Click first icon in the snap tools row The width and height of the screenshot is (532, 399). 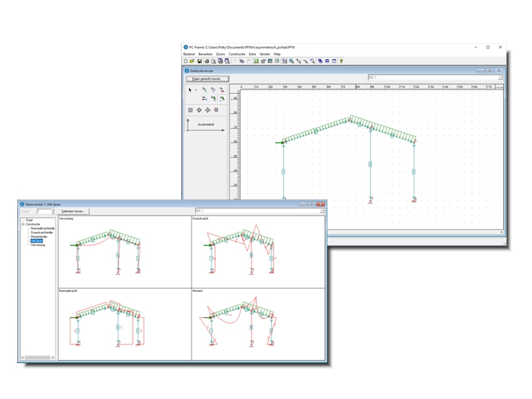[x=190, y=110]
